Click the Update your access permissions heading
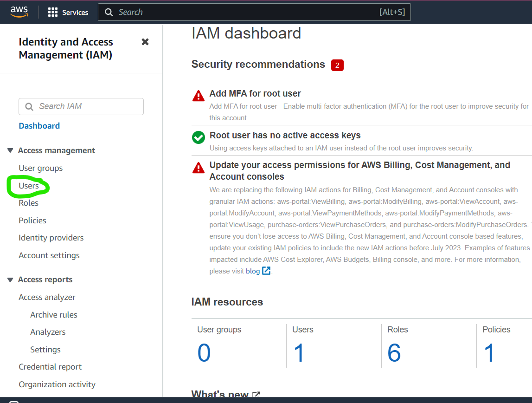The height and width of the screenshot is (403, 532). tap(359, 171)
